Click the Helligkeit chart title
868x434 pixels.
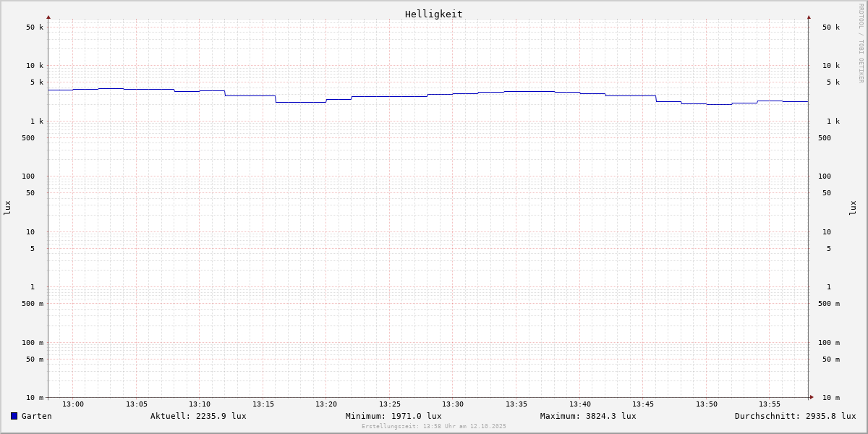433,14
